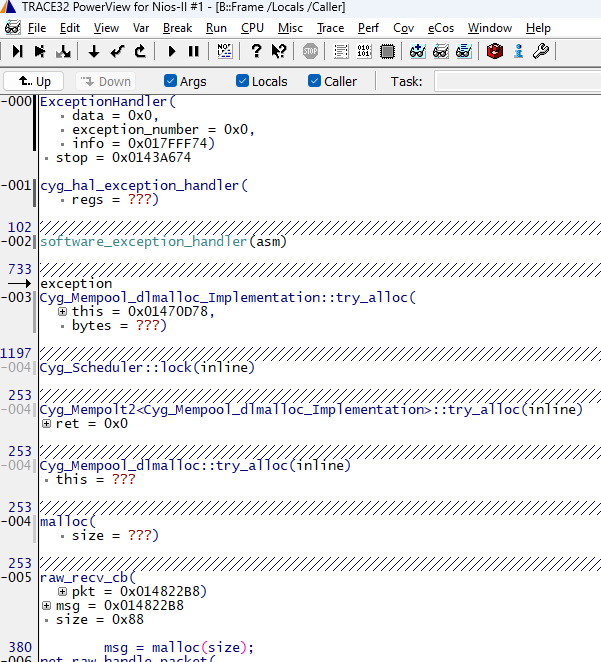
Task: Click the Break (pause) toolbar icon
Action: [x=194, y=51]
